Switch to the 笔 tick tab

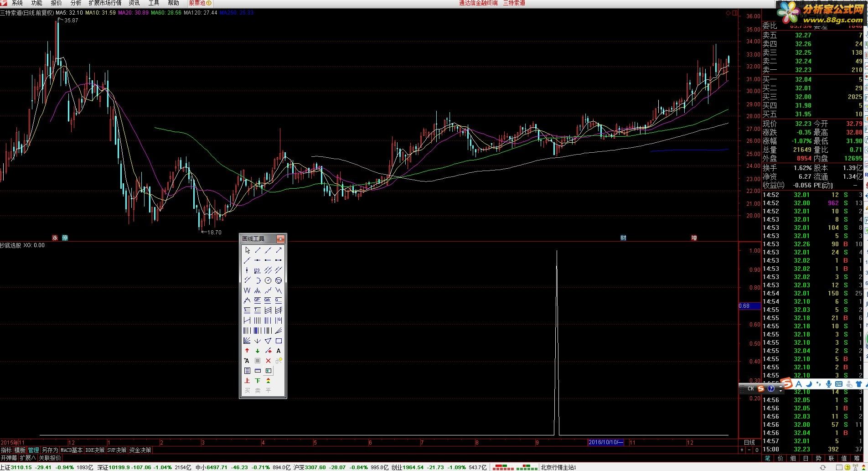[x=767, y=458]
